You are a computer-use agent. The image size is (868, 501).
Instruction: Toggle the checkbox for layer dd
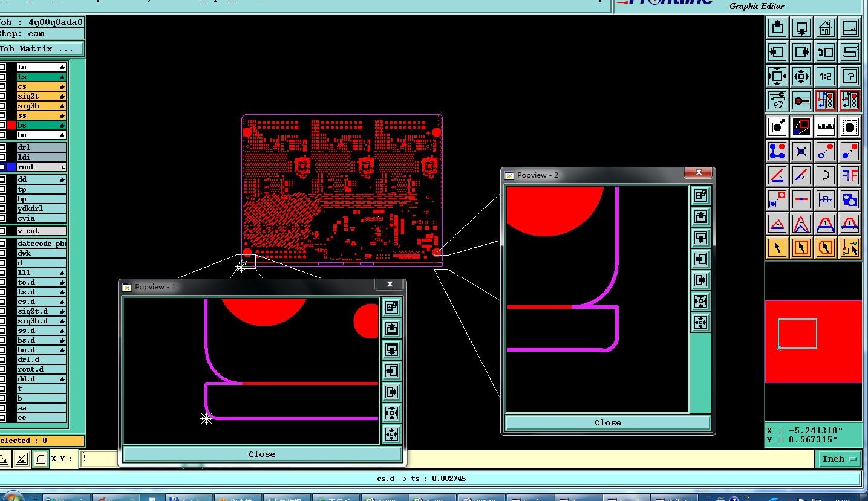(3, 179)
